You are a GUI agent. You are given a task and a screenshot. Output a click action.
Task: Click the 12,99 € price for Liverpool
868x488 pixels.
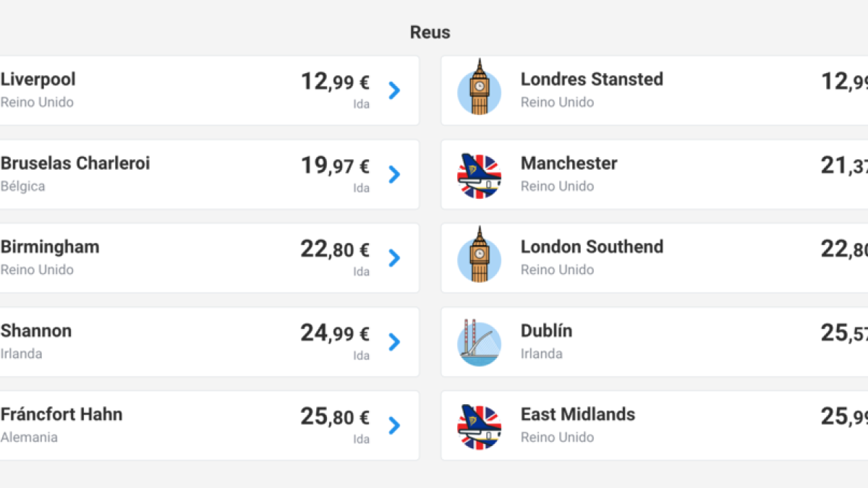(x=334, y=82)
